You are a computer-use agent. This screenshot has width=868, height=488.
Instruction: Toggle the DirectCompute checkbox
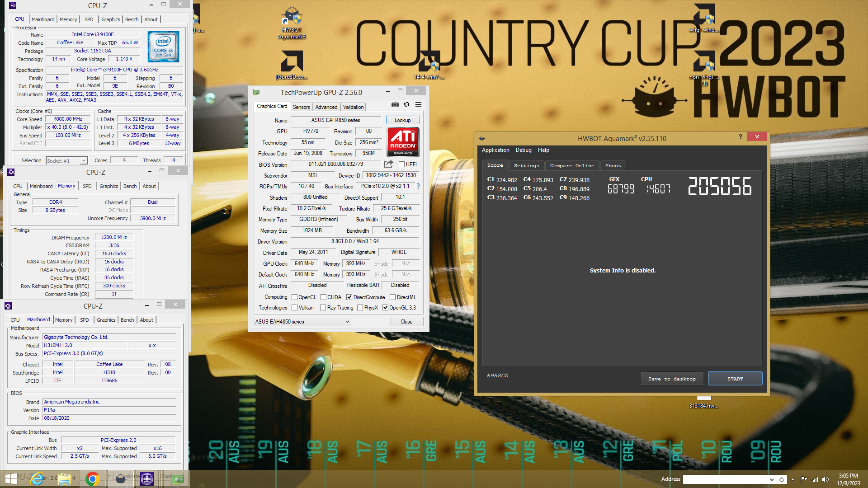coord(349,297)
